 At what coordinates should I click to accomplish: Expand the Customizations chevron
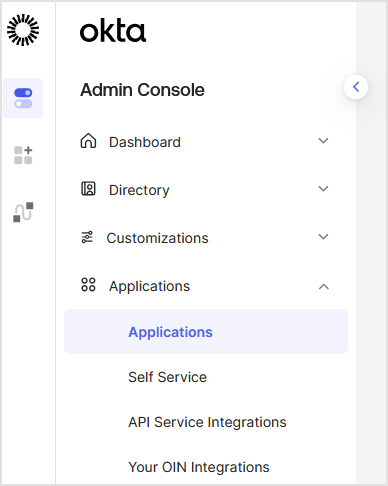click(323, 237)
